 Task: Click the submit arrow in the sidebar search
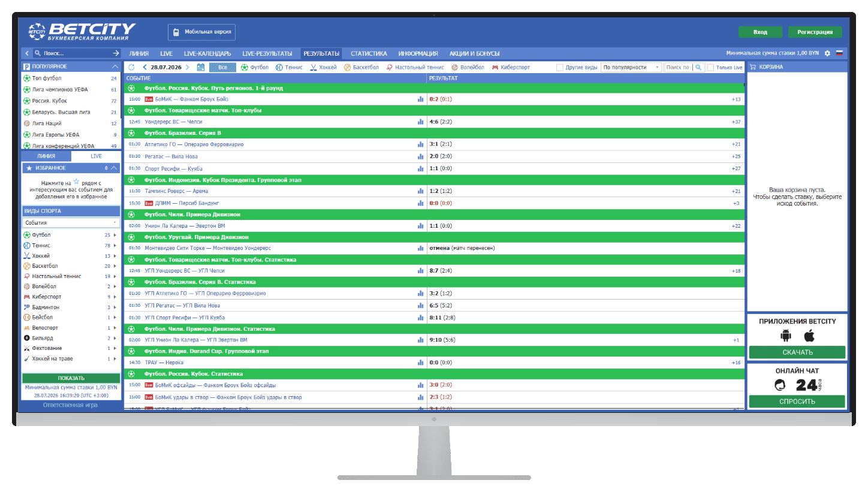(x=116, y=53)
